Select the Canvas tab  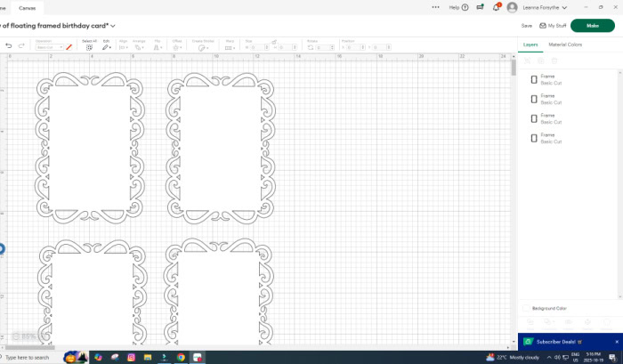(x=27, y=8)
